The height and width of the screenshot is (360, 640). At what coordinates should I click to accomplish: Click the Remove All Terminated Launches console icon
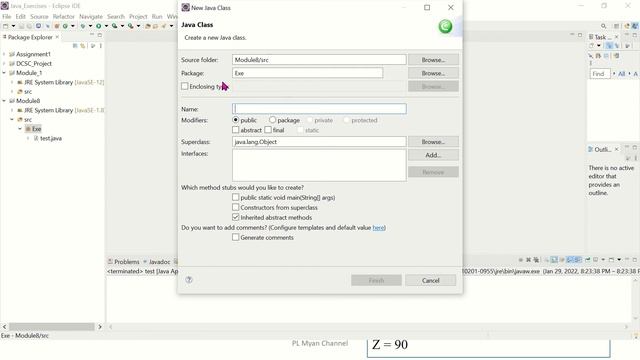point(536,260)
